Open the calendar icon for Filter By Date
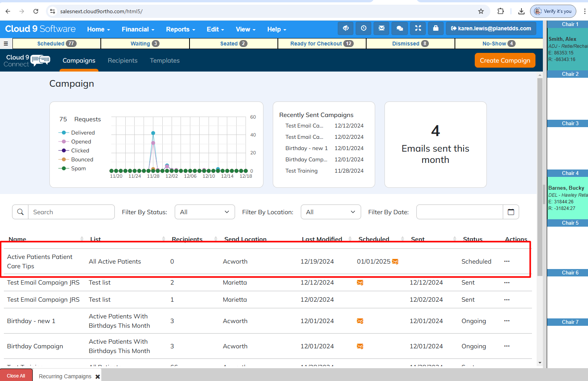Viewport: 588px width, 381px height. (x=511, y=212)
